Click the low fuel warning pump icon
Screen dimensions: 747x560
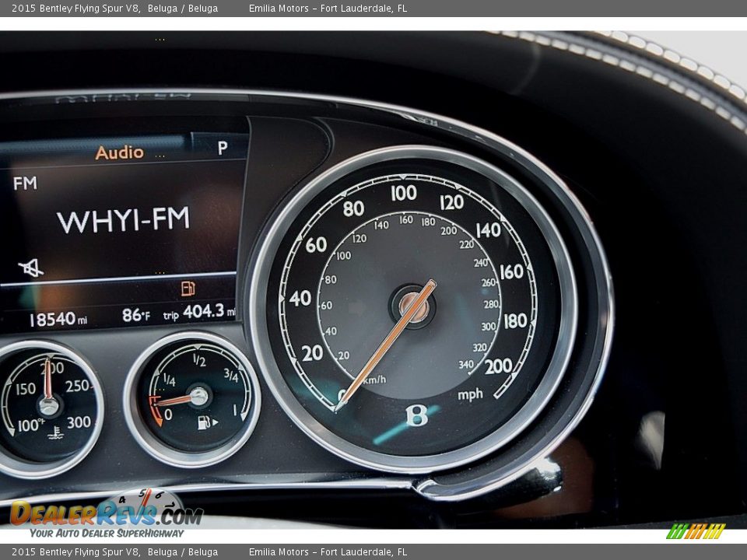point(189,288)
